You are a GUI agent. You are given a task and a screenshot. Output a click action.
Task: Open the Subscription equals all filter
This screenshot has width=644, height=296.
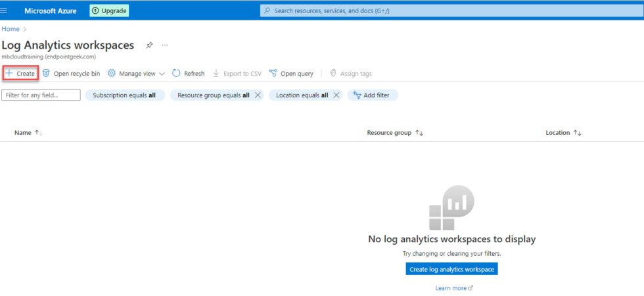tap(125, 95)
